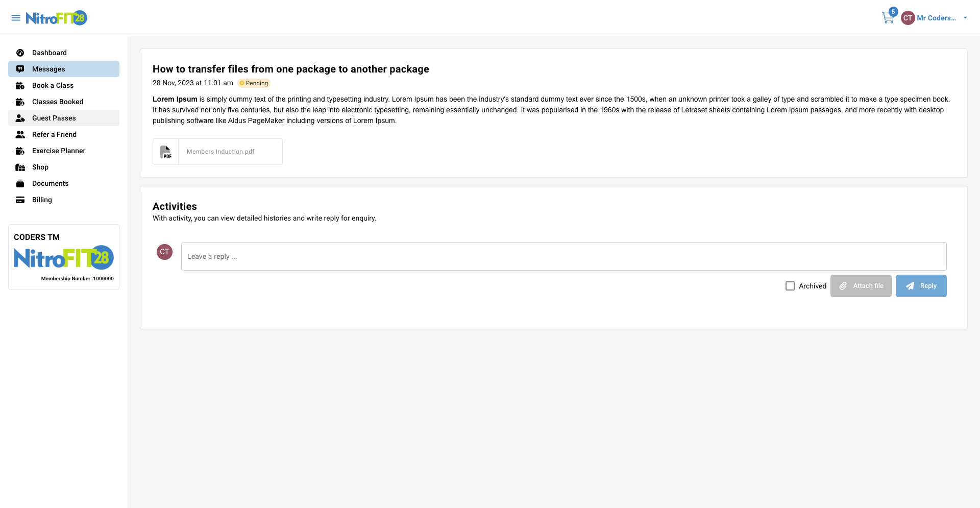Image resolution: width=980 pixels, height=508 pixels.
Task: Click the Attach file button
Action: 861,286
